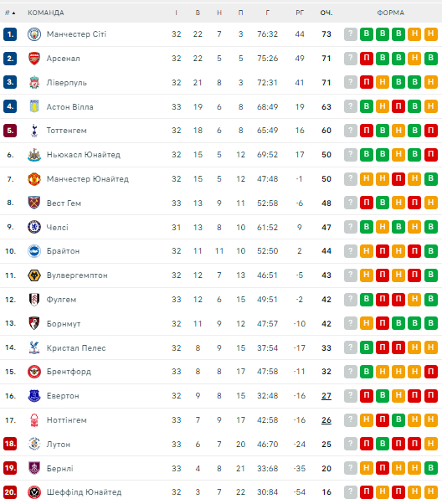Image resolution: width=442 pixels, height=504 pixels.
Task: Click the Manchester City club crest
Action: (34, 34)
